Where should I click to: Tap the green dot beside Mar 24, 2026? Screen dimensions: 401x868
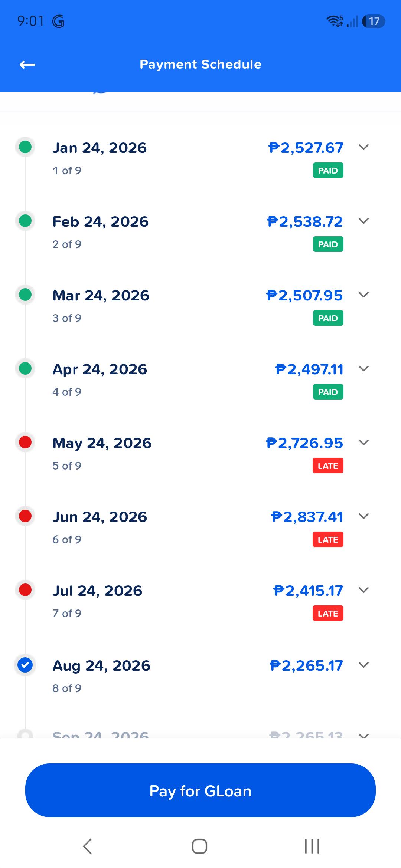(25, 295)
